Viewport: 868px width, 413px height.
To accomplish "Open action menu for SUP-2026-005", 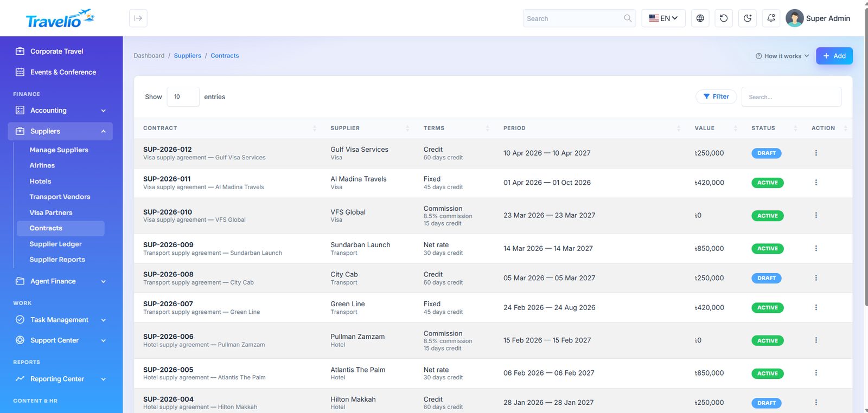I will (816, 373).
